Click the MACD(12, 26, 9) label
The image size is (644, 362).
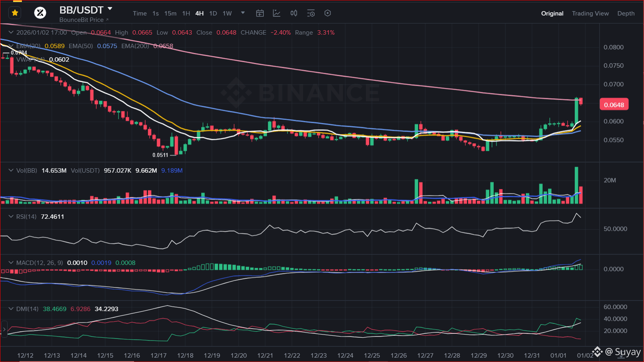(x=40, y=263)
